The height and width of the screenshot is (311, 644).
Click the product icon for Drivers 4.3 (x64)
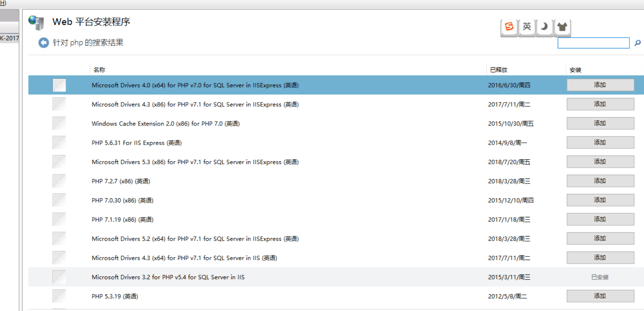(59, 258)
